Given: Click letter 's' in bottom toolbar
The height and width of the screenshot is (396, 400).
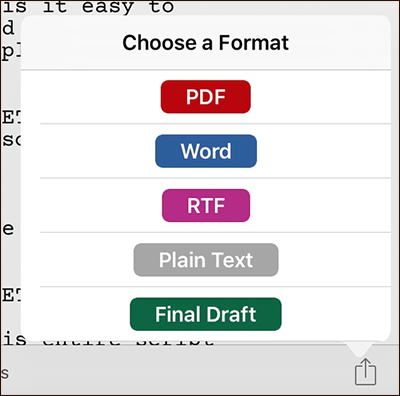Looking at the screenshot, I should pyautogui.click(x=5, y=373).
